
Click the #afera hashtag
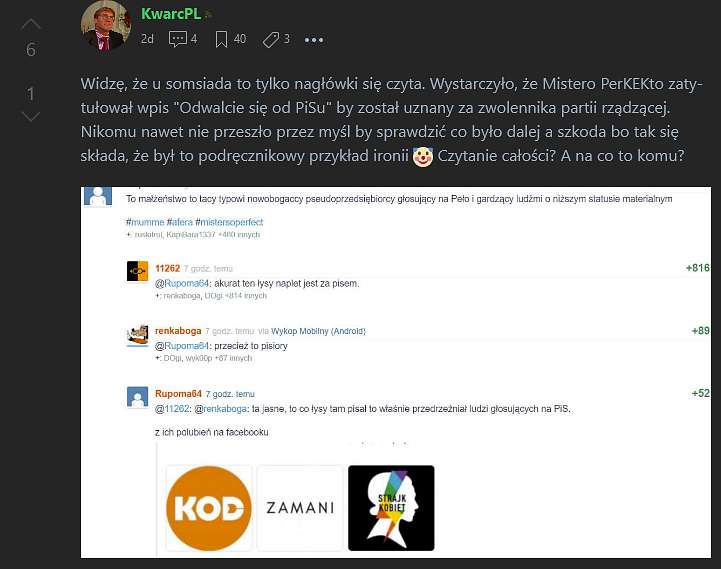[180, 222]
